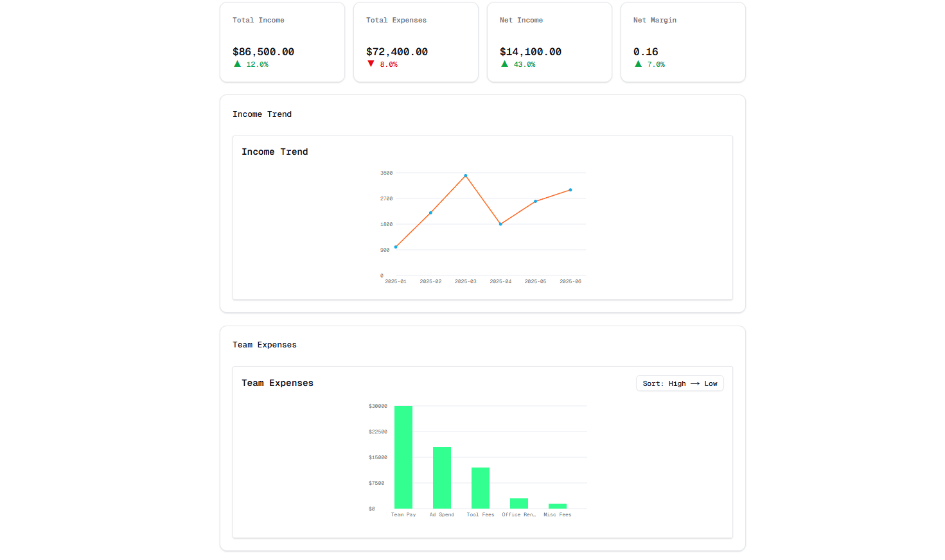The width and height of the screenshot is (945, 560).
Task: Click the 43.0% change indicator
Action: tap(525, 64)
